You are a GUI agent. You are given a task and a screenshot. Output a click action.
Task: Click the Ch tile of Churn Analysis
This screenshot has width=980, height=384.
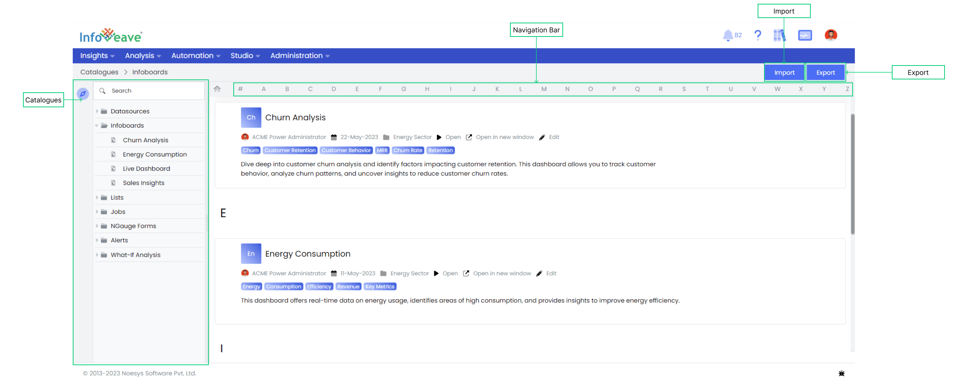[251, 117]
